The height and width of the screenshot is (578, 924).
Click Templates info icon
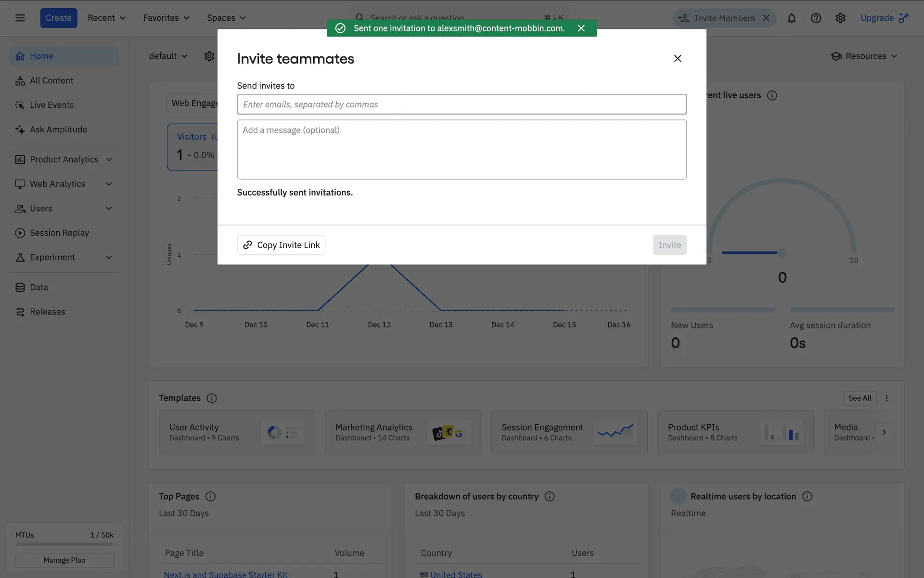pyautogui.click(x=211, y=398)
